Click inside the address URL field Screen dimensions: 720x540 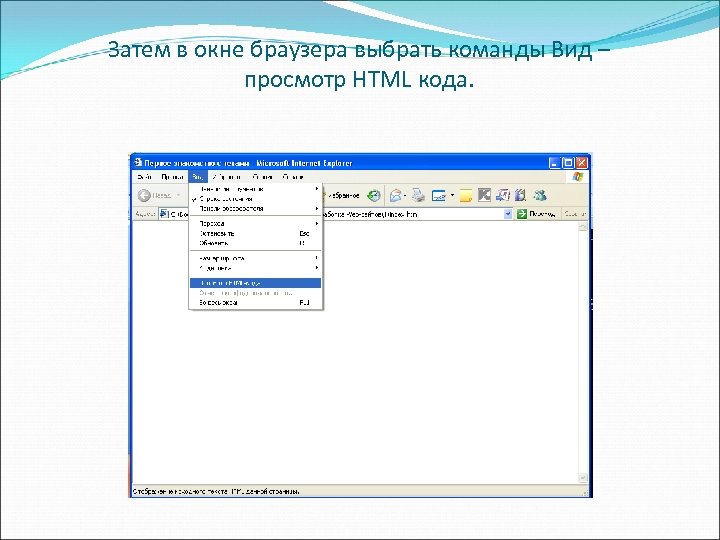coord(336,214)
